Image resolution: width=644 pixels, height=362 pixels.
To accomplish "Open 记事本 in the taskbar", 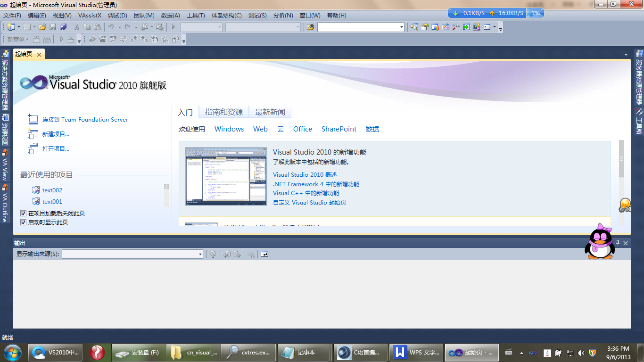I will (304, 353).
